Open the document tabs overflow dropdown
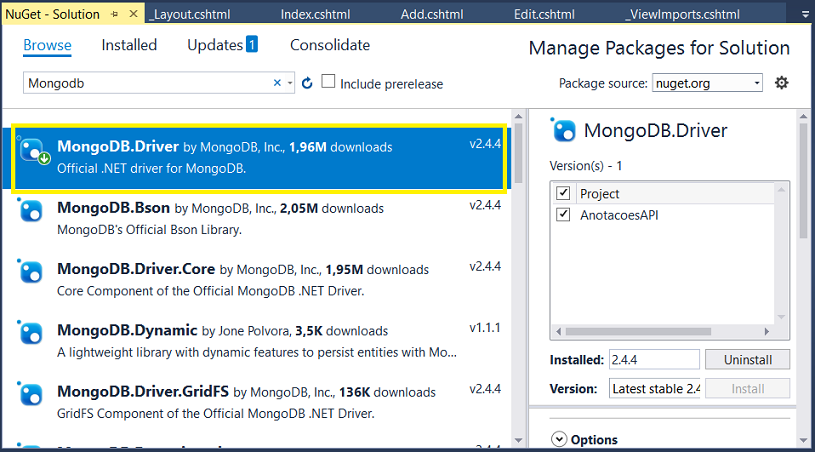815x452 pixels. [805, 15]
